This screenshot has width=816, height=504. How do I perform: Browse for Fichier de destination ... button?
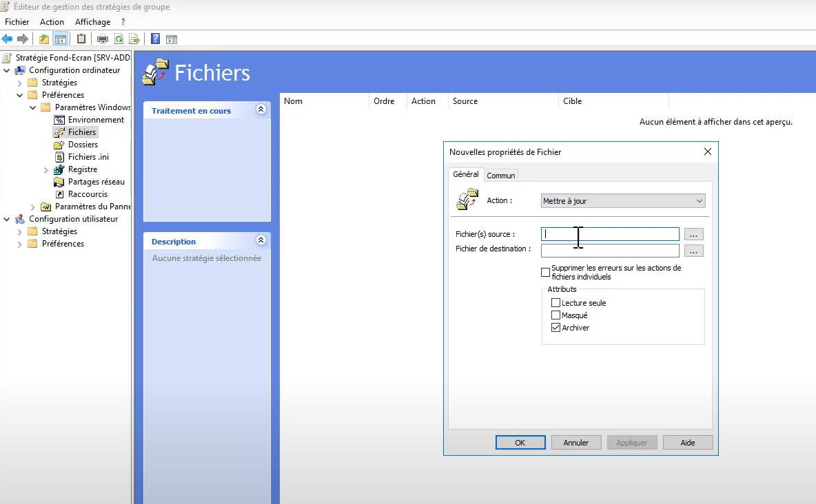click(x=694, y=251)
